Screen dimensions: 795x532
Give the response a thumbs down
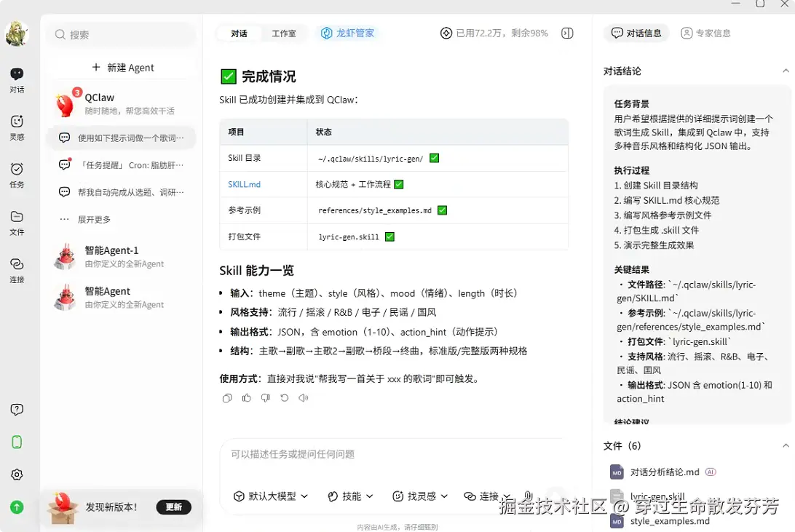coord(265,398)
